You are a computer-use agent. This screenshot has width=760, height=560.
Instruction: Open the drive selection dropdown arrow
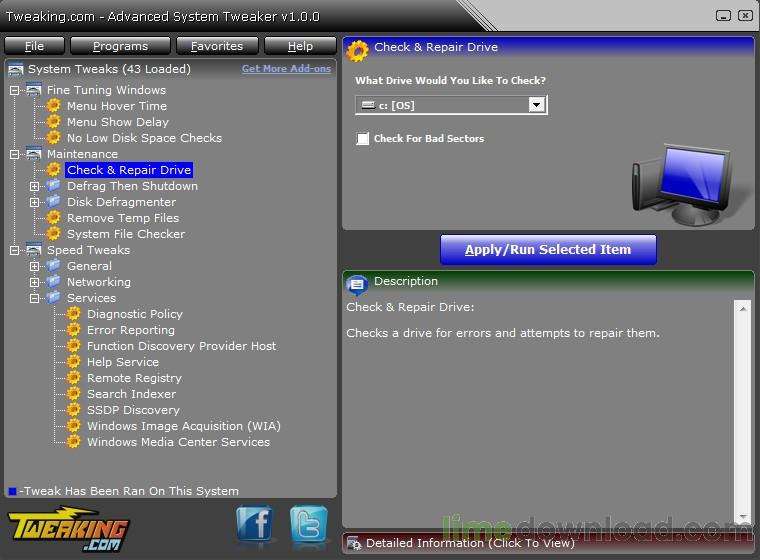click(x=537, y=105)
